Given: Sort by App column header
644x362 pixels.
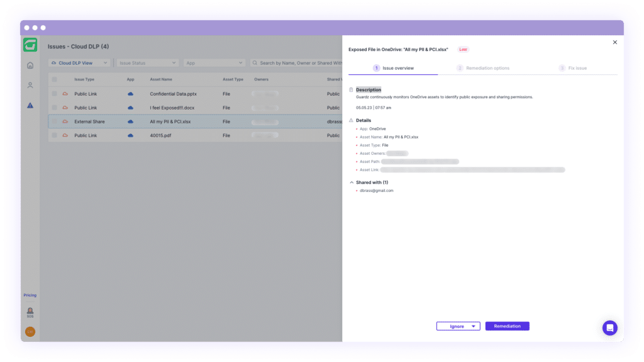Looking at the screenshot, I should coord(130,79).
